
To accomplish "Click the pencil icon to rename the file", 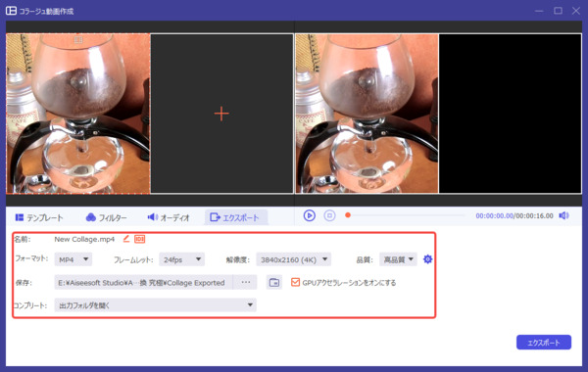I will pyautogui.click(x=126, y=239).
